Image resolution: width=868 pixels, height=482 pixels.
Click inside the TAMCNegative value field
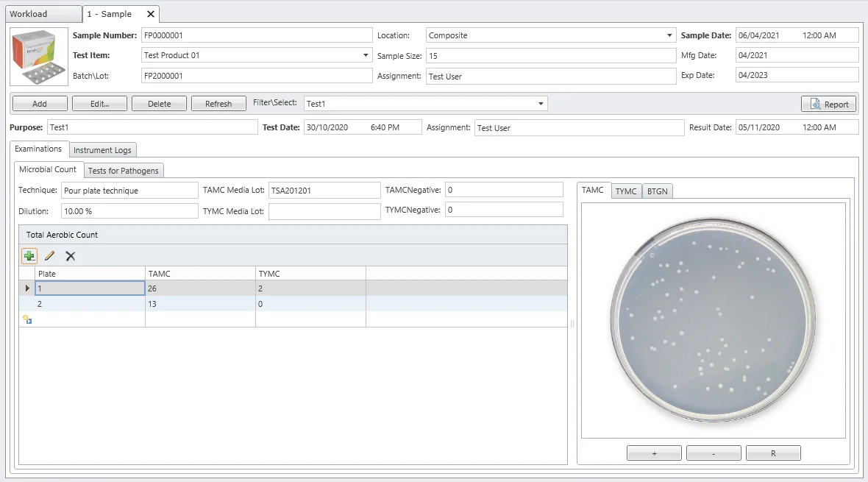pyautogui.click(x=504, y=189)
